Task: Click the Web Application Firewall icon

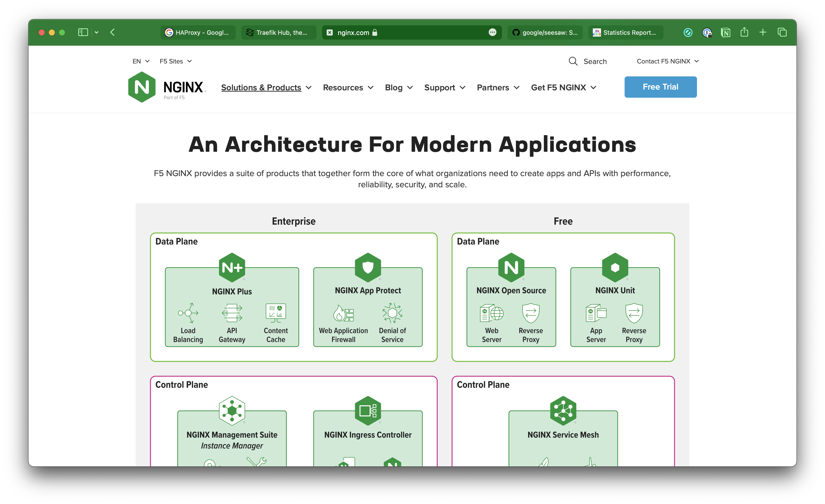Action: pyautogui.click(x=343, y=313)
